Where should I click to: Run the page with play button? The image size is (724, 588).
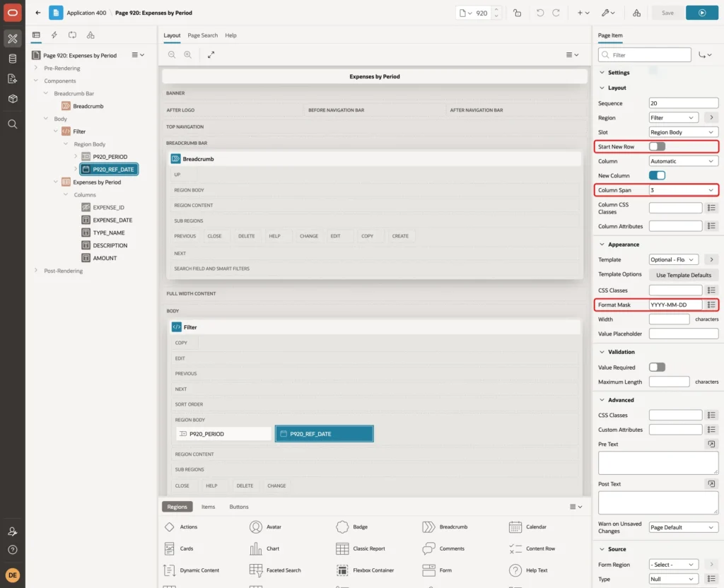pos(702,13)
